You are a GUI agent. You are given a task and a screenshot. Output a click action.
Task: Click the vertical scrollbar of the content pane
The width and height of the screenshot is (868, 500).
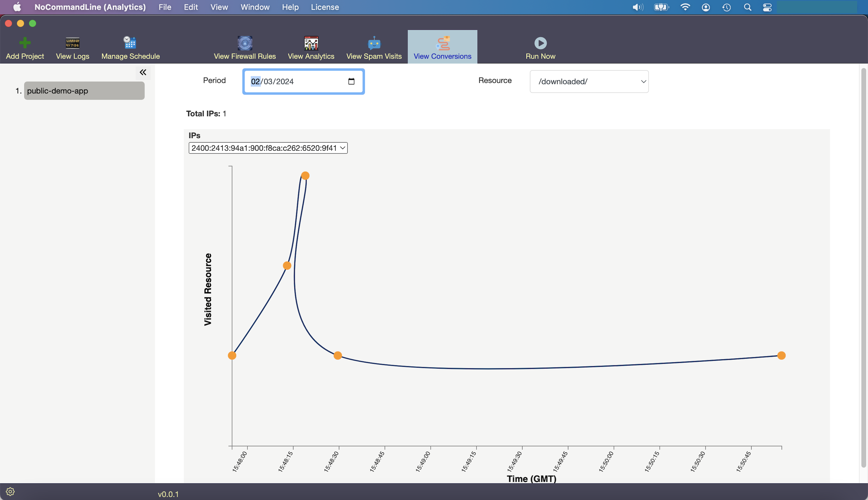[863, 268]
